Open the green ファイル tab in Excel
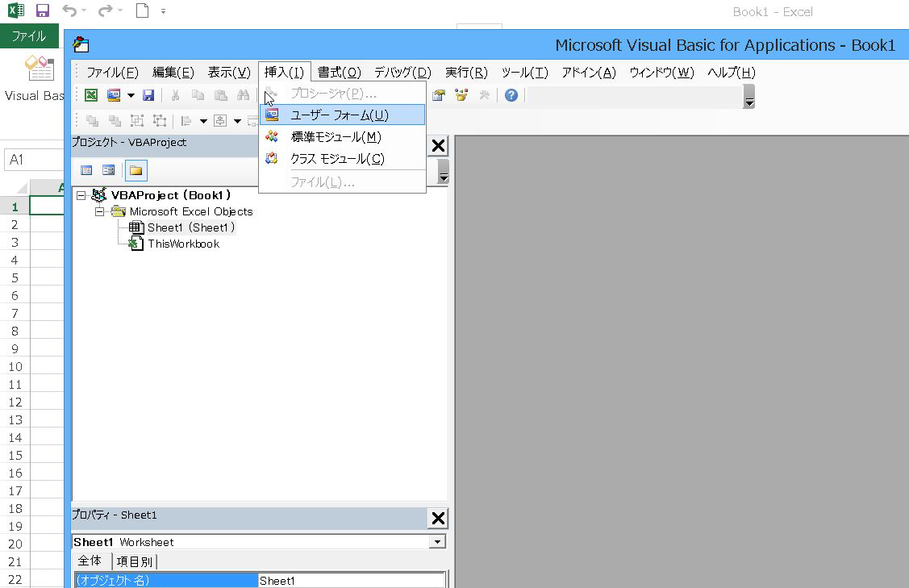This screenshot has height=588, width=909. (x=29, y=36)
